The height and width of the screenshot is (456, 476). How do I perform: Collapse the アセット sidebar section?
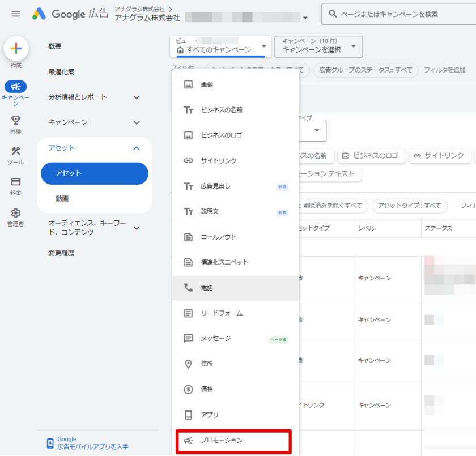[x=136, y=148]
